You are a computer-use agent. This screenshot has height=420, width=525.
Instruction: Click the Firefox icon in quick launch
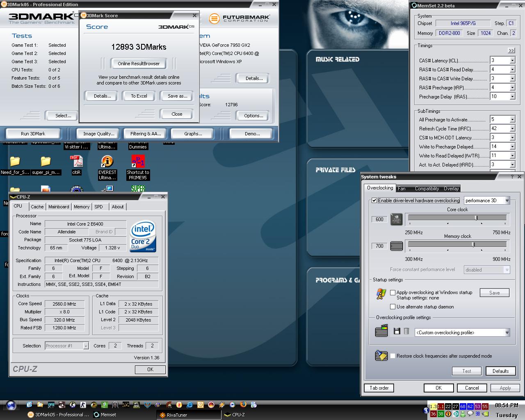pos(243,404)
